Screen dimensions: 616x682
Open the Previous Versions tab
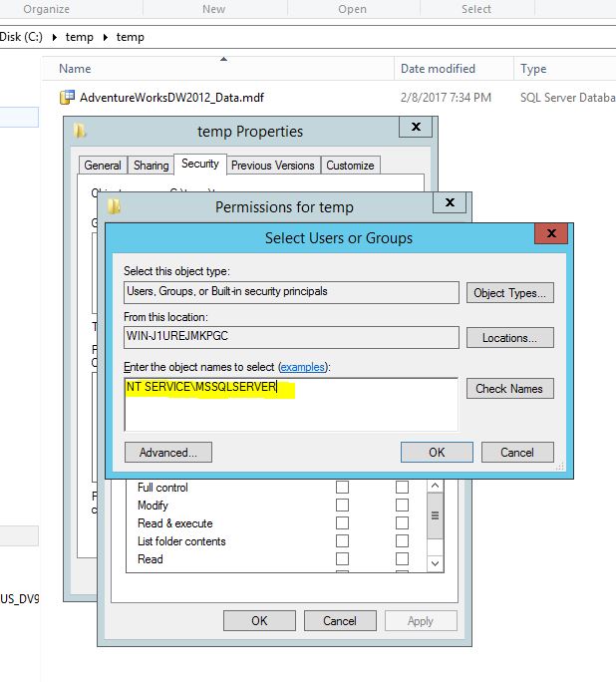click(273, 166)
